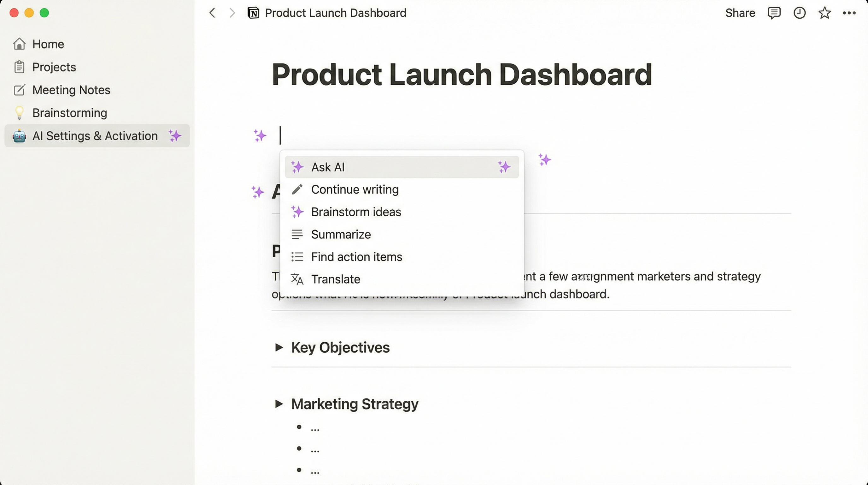Navigate back using the left arrow
This screenshot has height=485, width=868.
(x=212, y=13)
